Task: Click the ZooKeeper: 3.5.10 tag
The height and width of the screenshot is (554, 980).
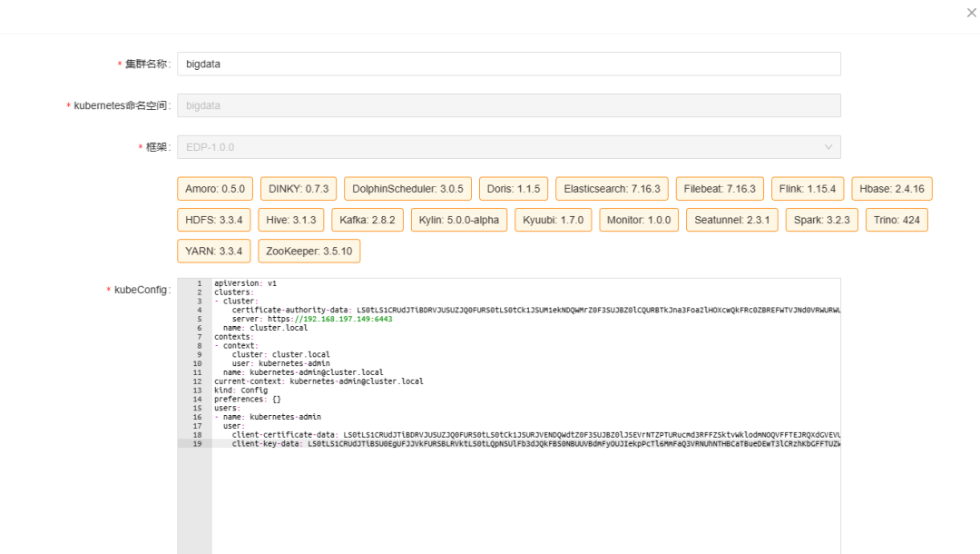Action: [309, 252]
